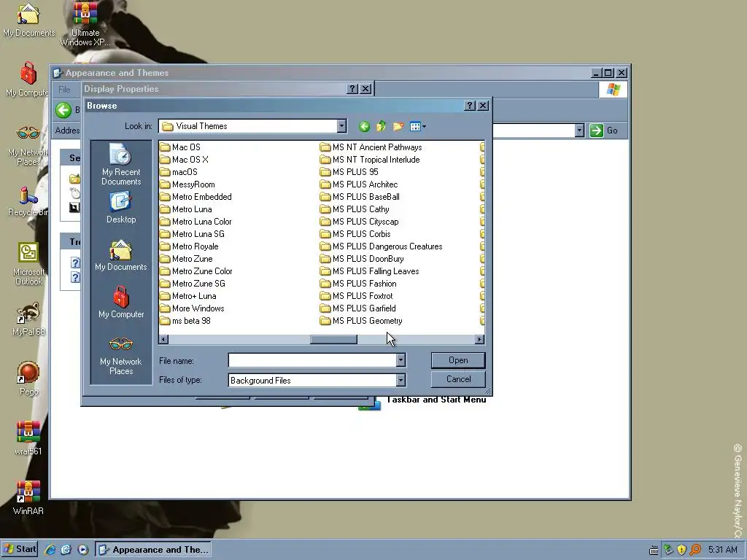Launch Internet Explorer from quick launch

(50, 549)
